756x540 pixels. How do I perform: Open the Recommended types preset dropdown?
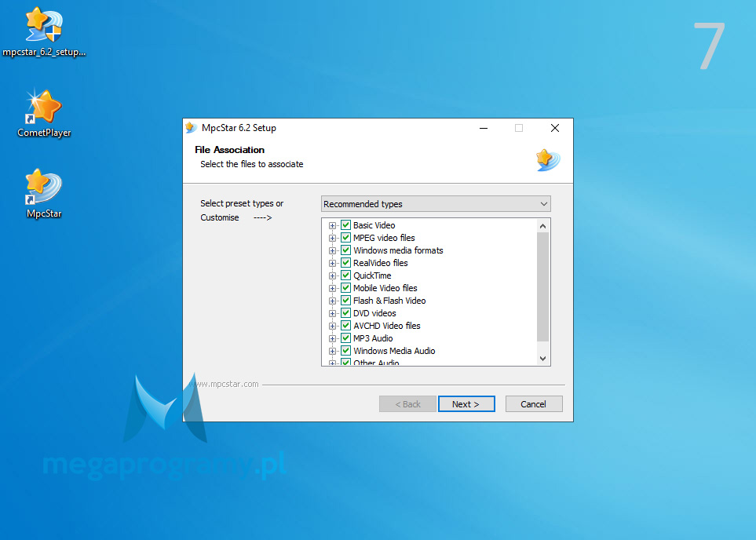[436, 204]
